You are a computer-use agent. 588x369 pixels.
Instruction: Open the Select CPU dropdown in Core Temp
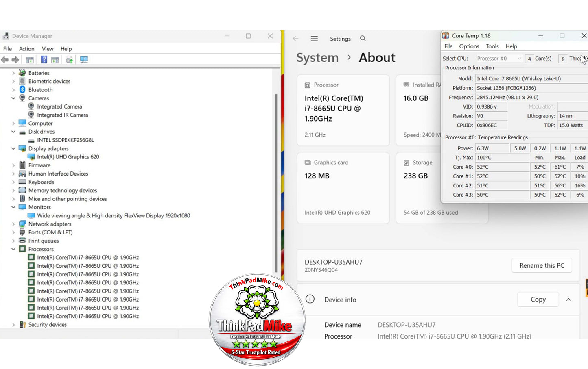(x=499, y=59)
